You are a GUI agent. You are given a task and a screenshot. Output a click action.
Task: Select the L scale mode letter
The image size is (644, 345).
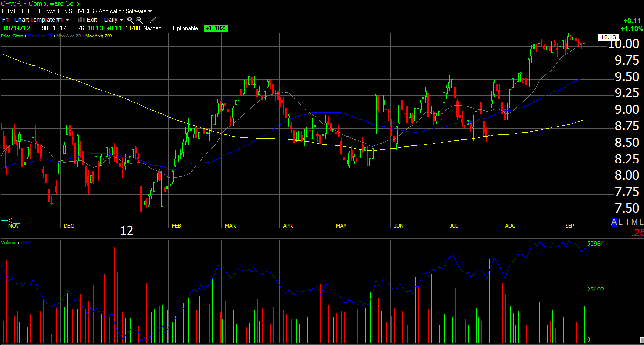[621, 222]
